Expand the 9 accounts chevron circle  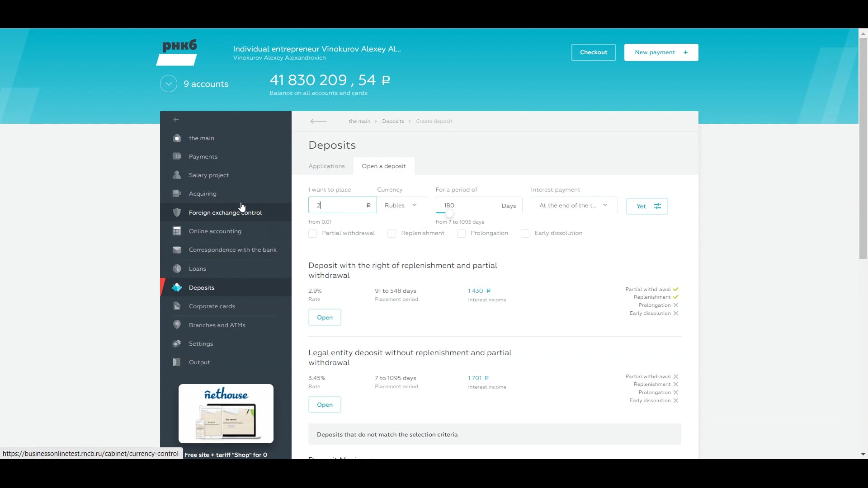(x=169, y=84)
